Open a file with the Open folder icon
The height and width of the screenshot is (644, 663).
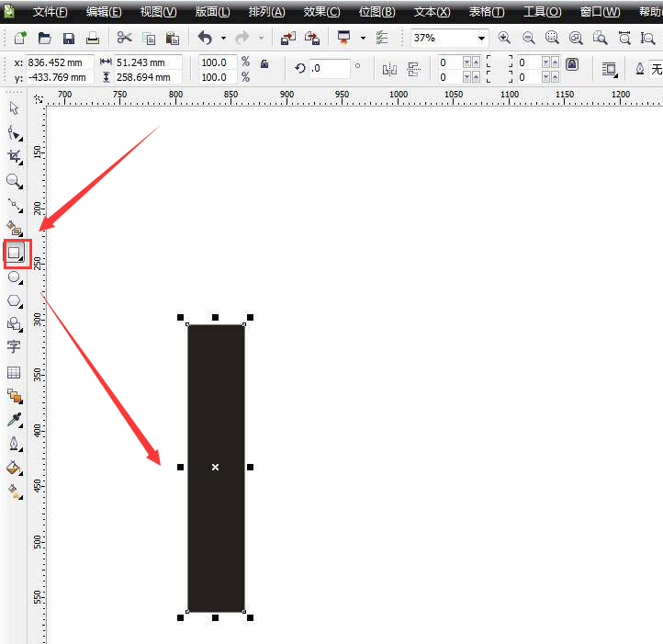pyautogui.click(x=44, y=38)
